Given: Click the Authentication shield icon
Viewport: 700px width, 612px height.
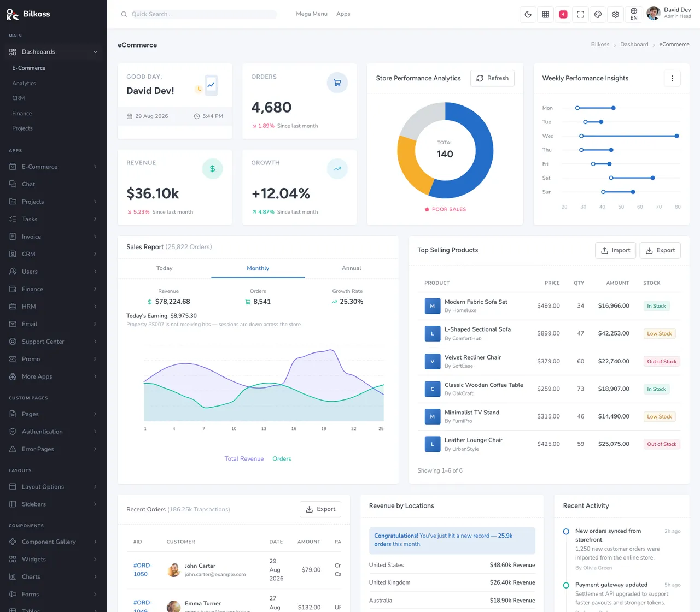Looking at the screenshot, I should [x=13, y=432].
